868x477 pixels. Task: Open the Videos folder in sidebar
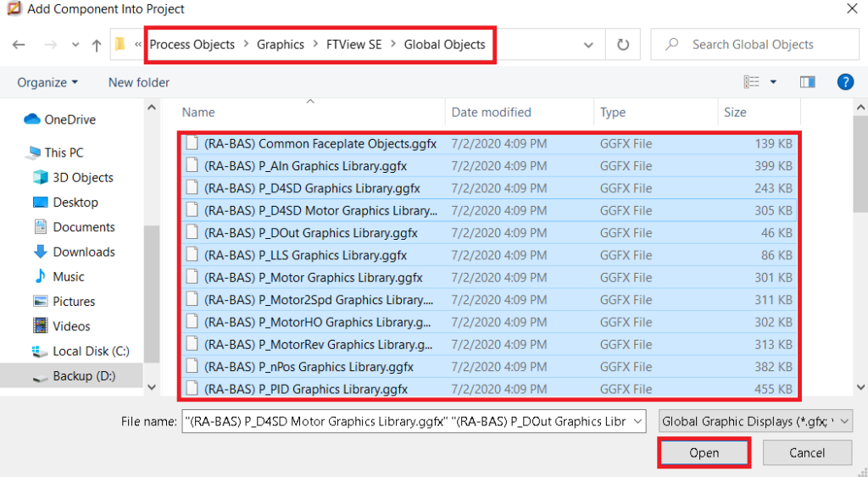tap(61, 326)
